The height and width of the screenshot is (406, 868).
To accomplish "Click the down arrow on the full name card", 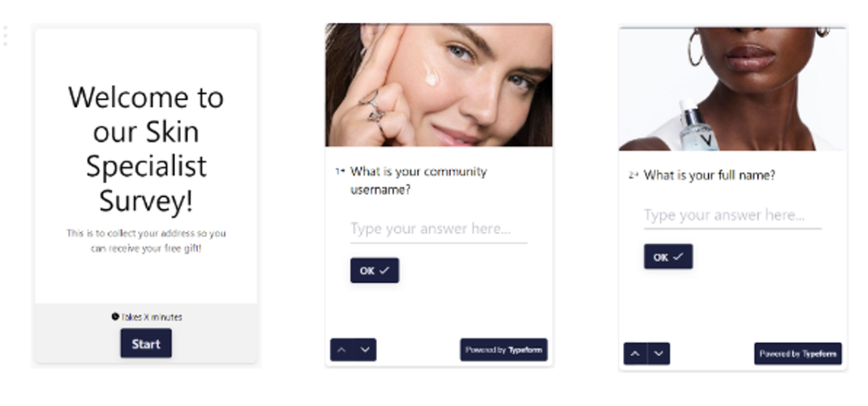I will tap(659, 354).
